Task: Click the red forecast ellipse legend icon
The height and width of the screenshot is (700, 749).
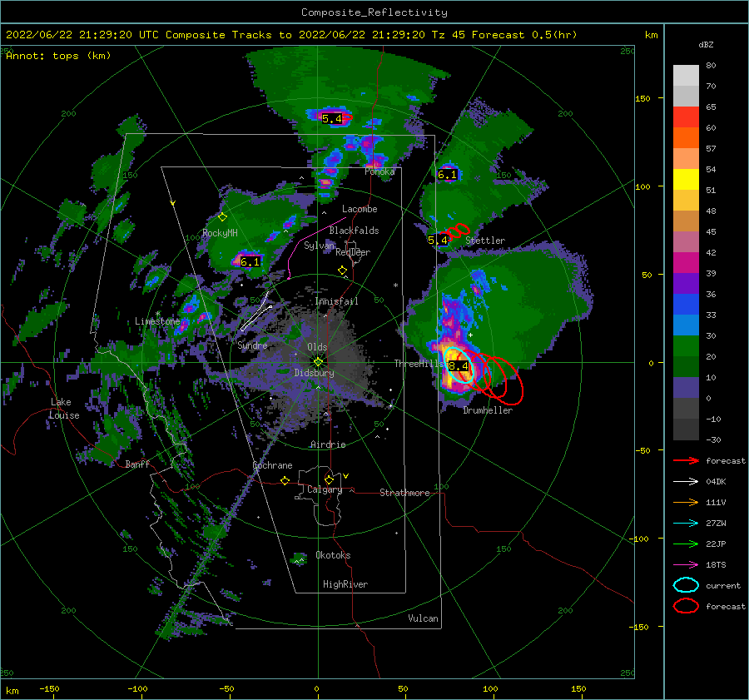Action: click(x=686, y=606)
